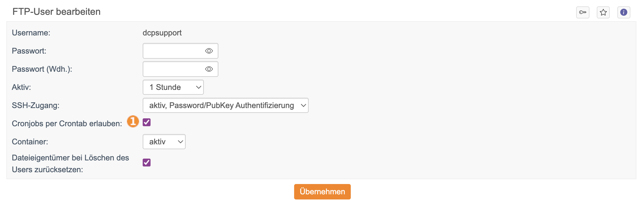Expand the SSH-Zugang authentication dropdown
Viewport: 644px width, 204px height.
point(225,105)
